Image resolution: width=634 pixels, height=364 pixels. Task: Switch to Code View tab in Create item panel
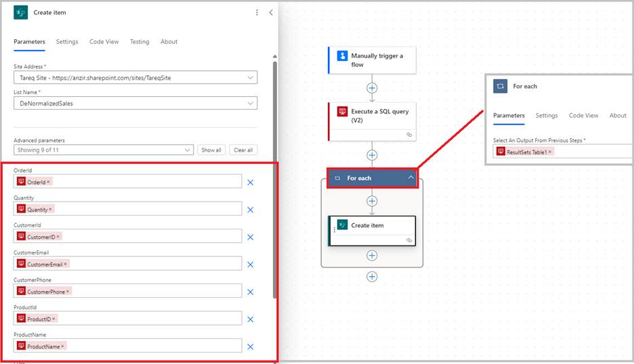[x=104, y=42]
